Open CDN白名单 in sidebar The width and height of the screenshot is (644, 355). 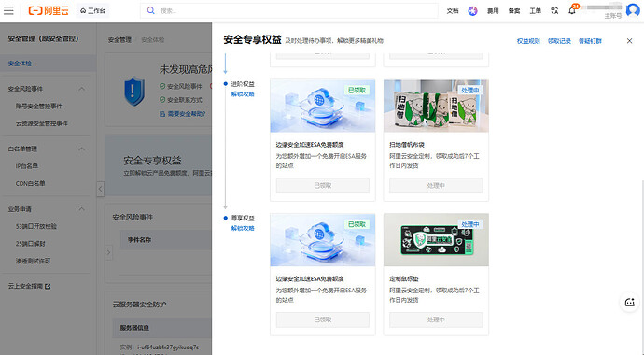click(31, 183)
